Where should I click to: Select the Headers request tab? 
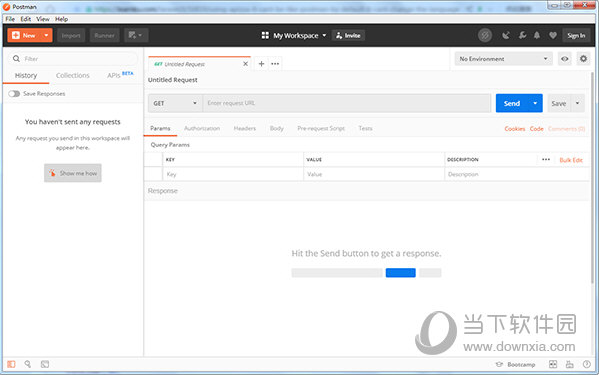coord(244,128)
